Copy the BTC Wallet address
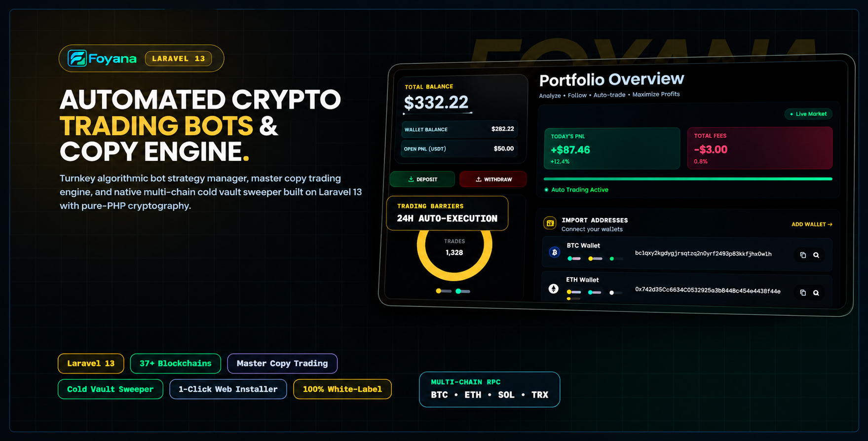The image size is (868, 441). pos(803,255)
